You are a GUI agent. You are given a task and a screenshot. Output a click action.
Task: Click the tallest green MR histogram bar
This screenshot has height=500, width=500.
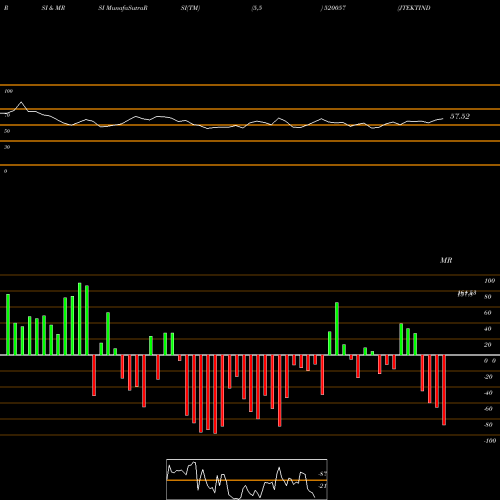point(80,319)
